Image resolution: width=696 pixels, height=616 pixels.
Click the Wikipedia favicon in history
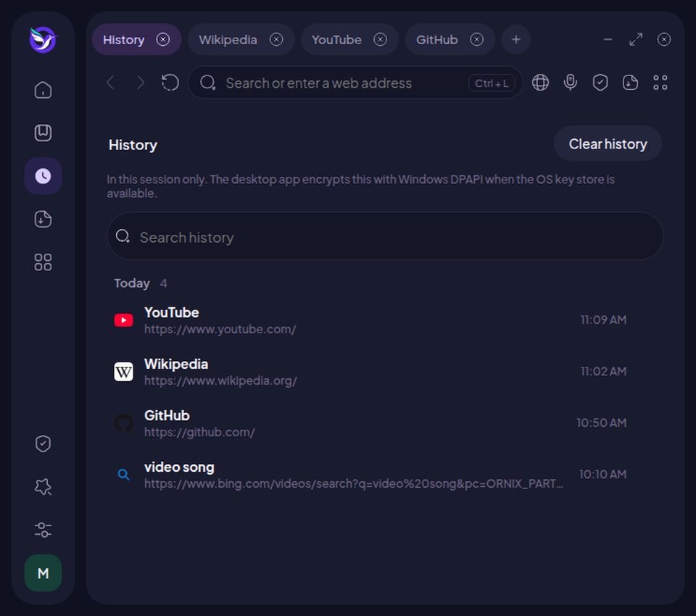tap(123, 372)
